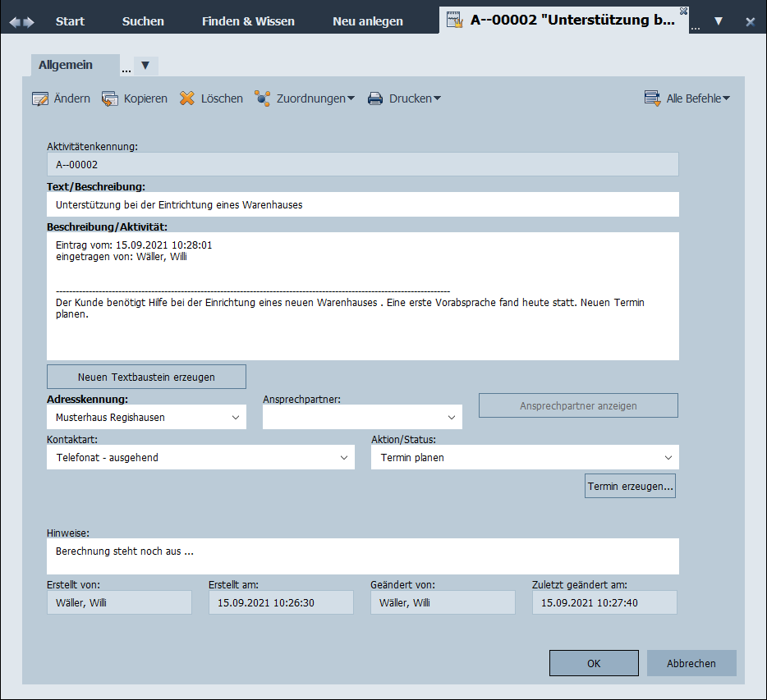Expand tab list arrow beside Allgemein

coord(145,66)
